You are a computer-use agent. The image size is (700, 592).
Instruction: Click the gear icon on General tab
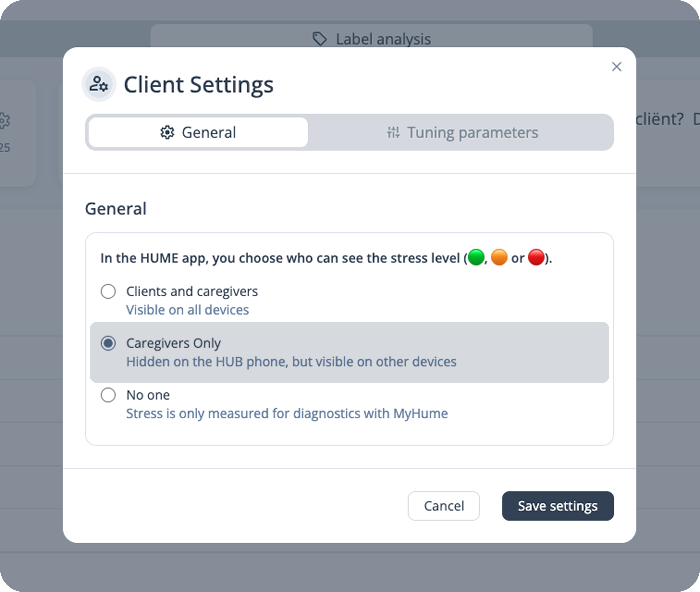point(167,133)
